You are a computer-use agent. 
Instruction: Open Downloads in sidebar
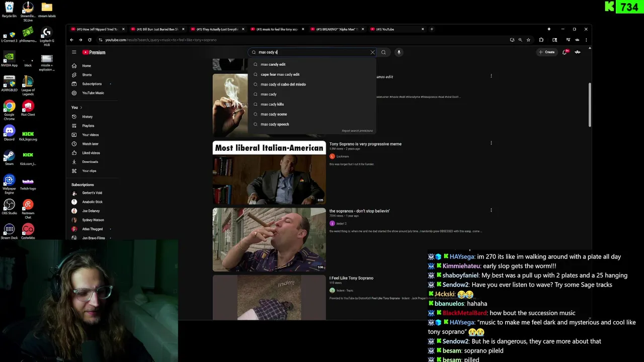[90, 162]
